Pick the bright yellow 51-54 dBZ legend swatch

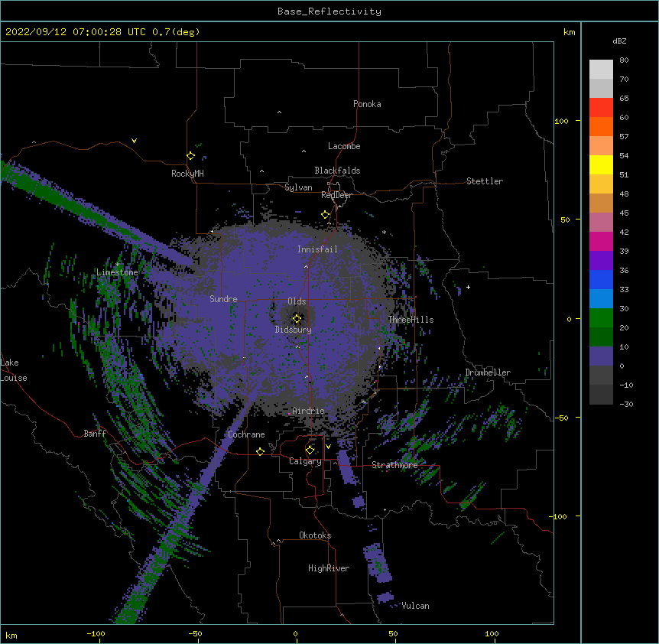click(601, 164)
